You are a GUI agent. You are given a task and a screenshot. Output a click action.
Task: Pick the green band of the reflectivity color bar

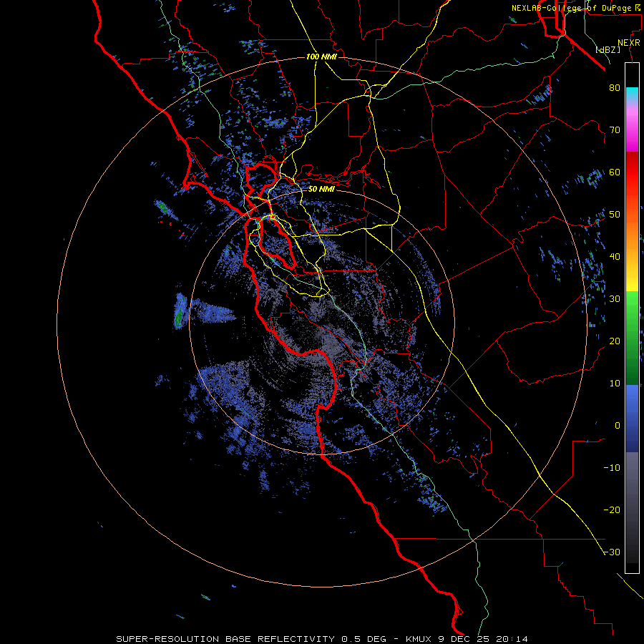(x=632, y=338)
